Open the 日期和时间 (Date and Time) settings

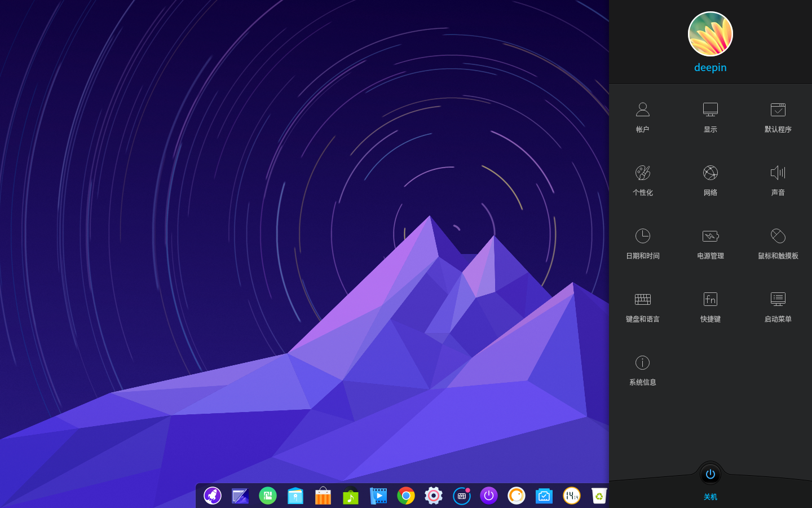[642, 243]
